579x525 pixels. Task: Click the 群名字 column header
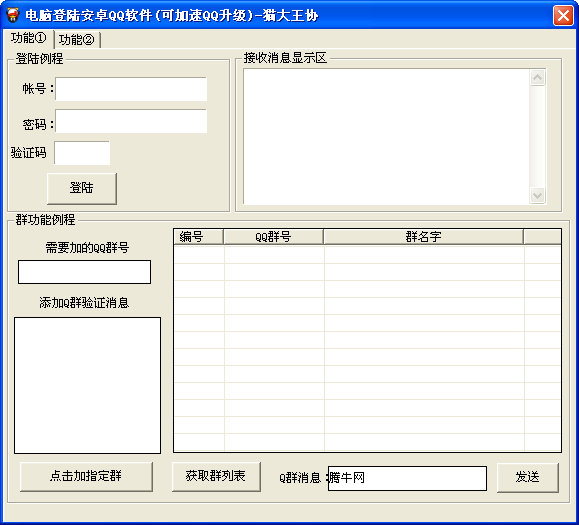point(424,237)
